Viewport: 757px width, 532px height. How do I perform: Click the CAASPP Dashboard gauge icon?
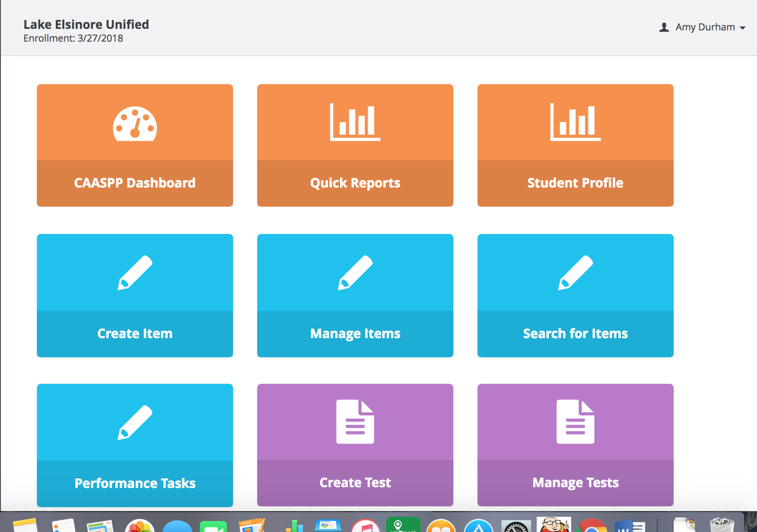(135, 124)
